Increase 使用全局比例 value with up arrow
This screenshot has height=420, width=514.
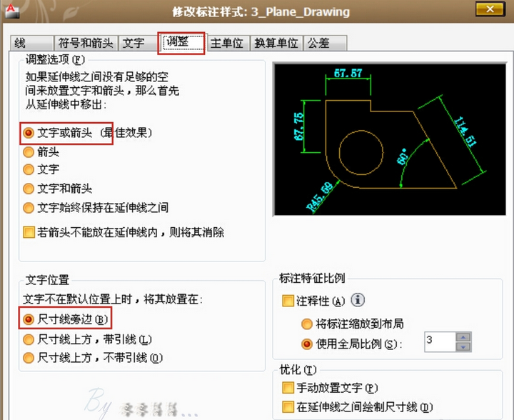tap(463, 336)
